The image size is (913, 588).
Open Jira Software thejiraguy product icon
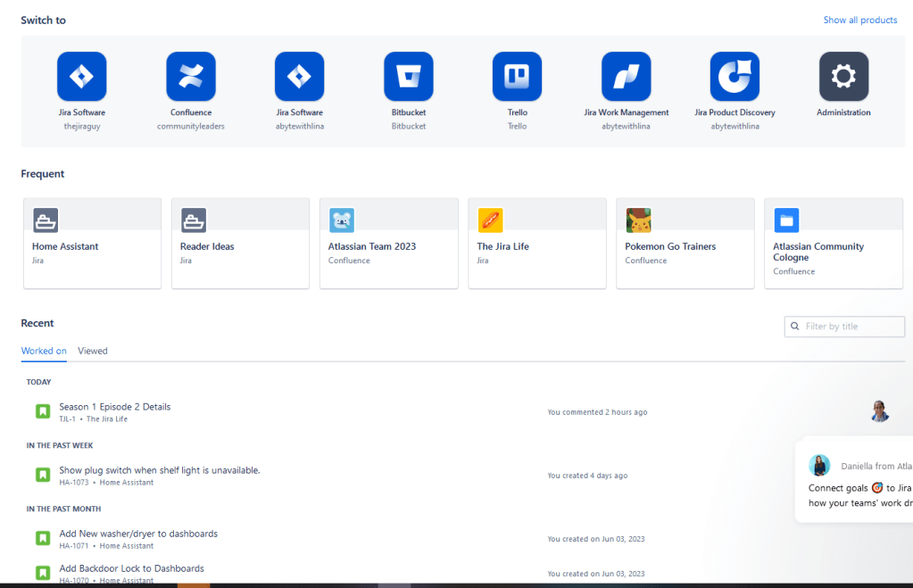(81, 77)
